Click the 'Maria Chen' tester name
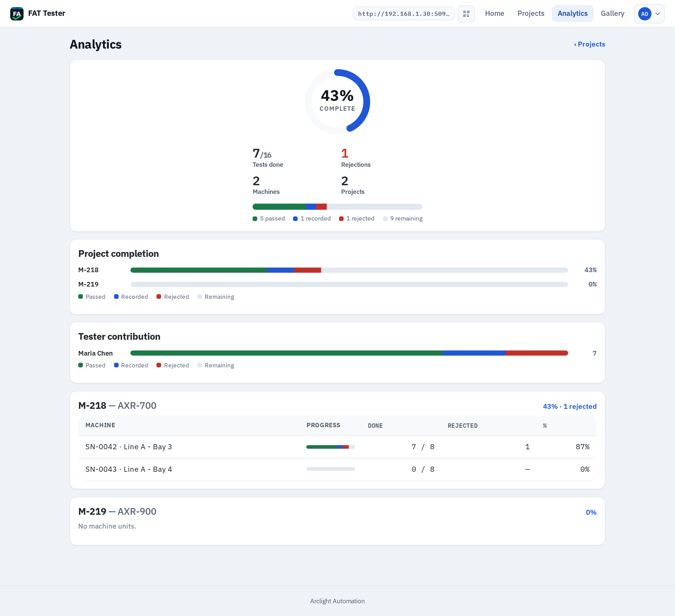675x616 pixels. pyautogui.click(x=96, y=353)
